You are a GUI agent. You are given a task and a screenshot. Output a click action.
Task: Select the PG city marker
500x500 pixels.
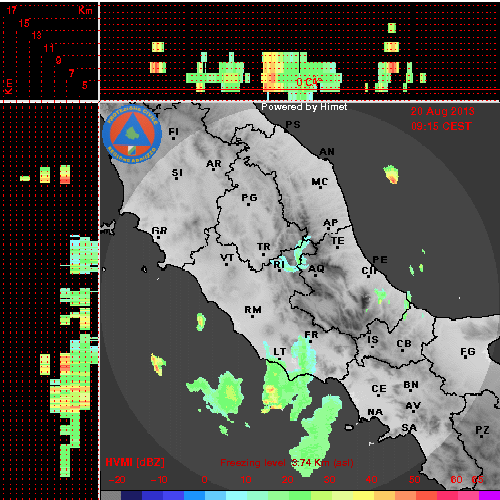click(x=248, y=204)
